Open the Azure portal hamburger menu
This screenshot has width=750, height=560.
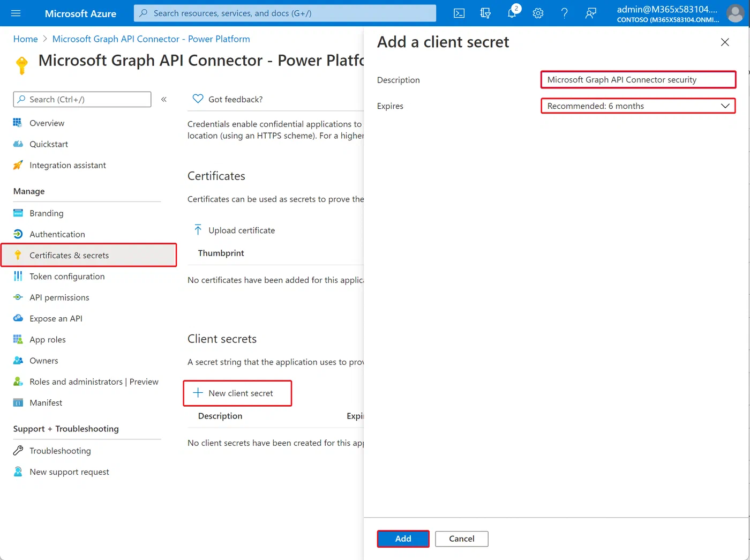(16, 13)
